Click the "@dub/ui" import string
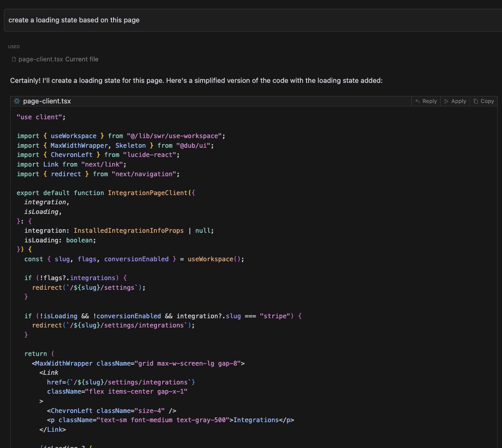The image size is (502, 448). (x=193, y=146)
